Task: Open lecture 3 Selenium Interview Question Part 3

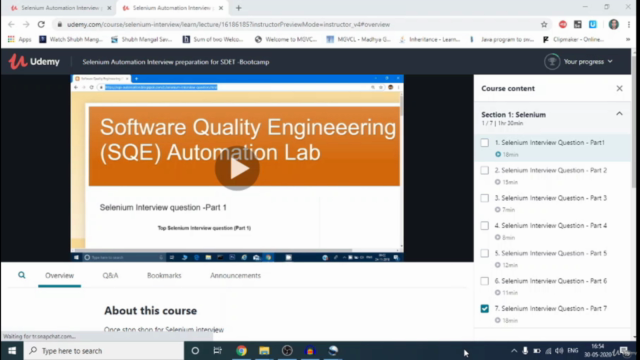Action: tap(552, 203)
